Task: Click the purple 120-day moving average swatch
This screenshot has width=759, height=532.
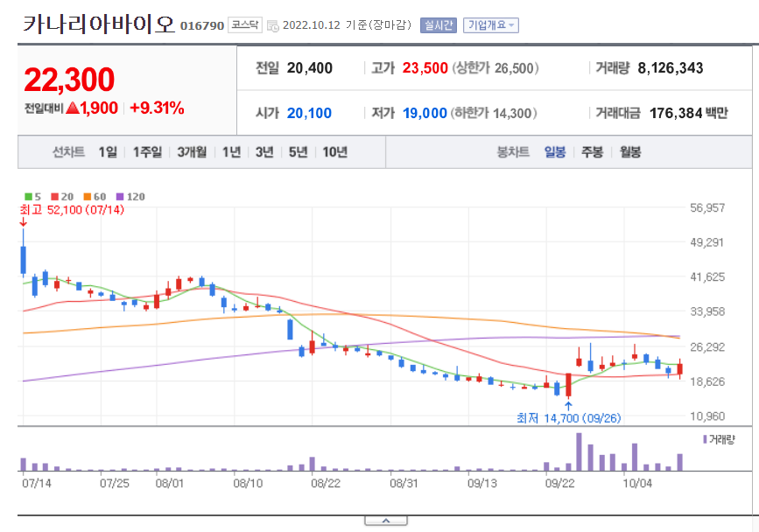Action: (120, 196)
